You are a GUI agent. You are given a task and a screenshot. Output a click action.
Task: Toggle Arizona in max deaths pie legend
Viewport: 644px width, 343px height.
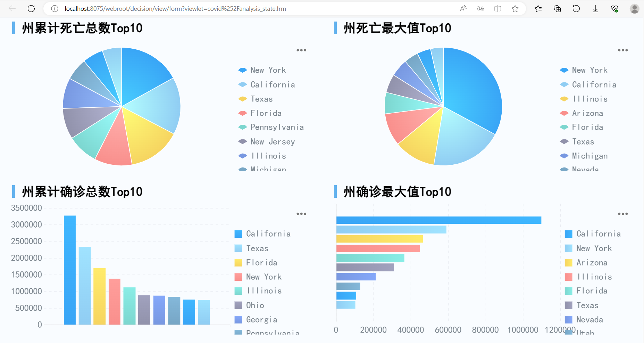[x=582, y=113]
